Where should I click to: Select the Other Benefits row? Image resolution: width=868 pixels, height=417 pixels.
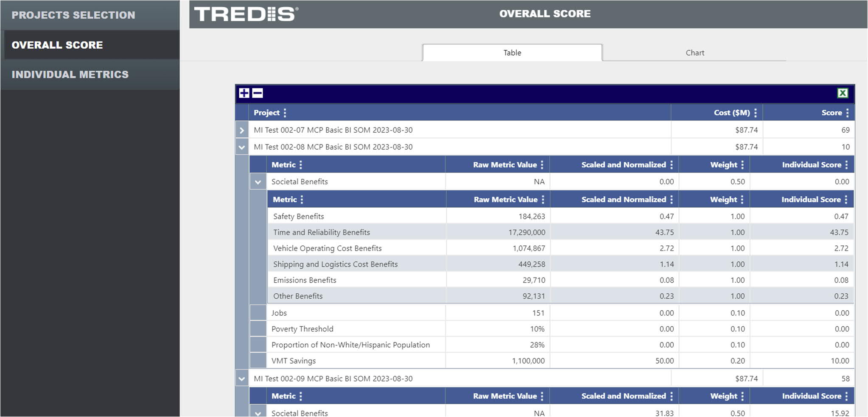click(x=560, y=296)
